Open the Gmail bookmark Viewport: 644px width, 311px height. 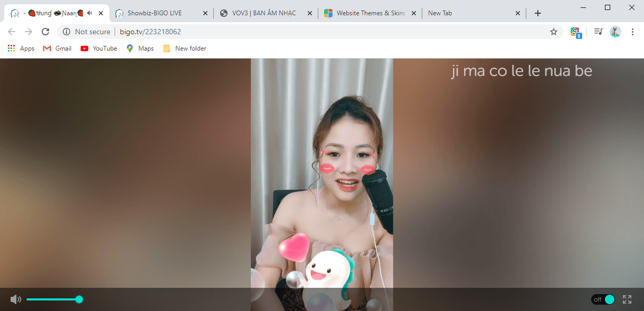tap(57, 48)
